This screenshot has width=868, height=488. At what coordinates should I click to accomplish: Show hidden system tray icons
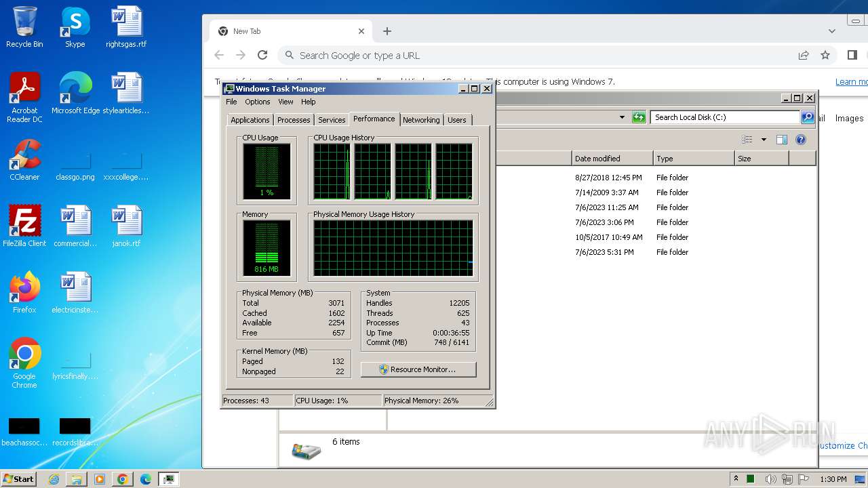click(x=736, y=479)
